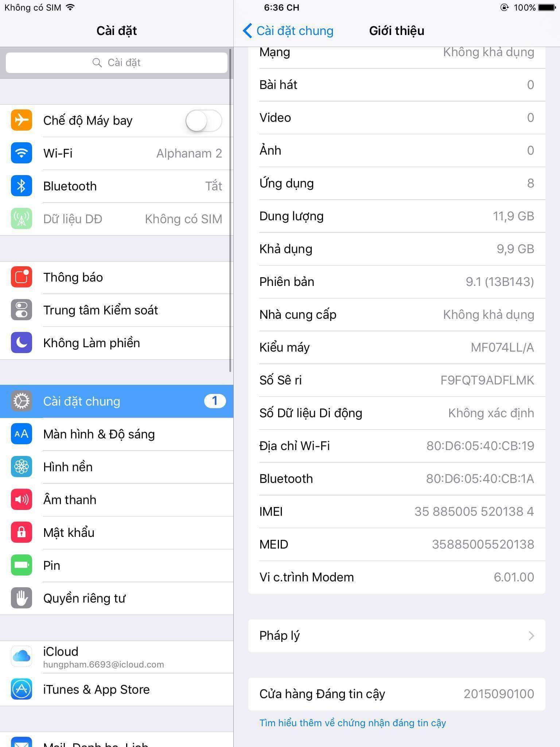The image size is (560, 747).
Task: Open iTunes & App Store settings
Action: (117, 689)
